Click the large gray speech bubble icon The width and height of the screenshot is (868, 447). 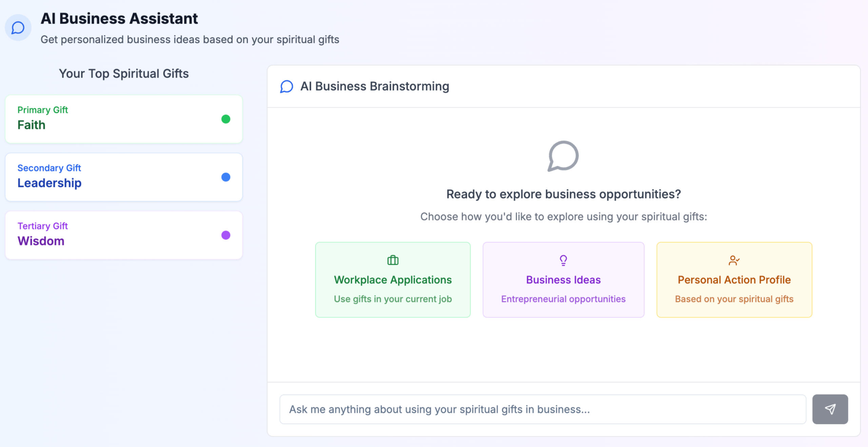tap(563, 156)
